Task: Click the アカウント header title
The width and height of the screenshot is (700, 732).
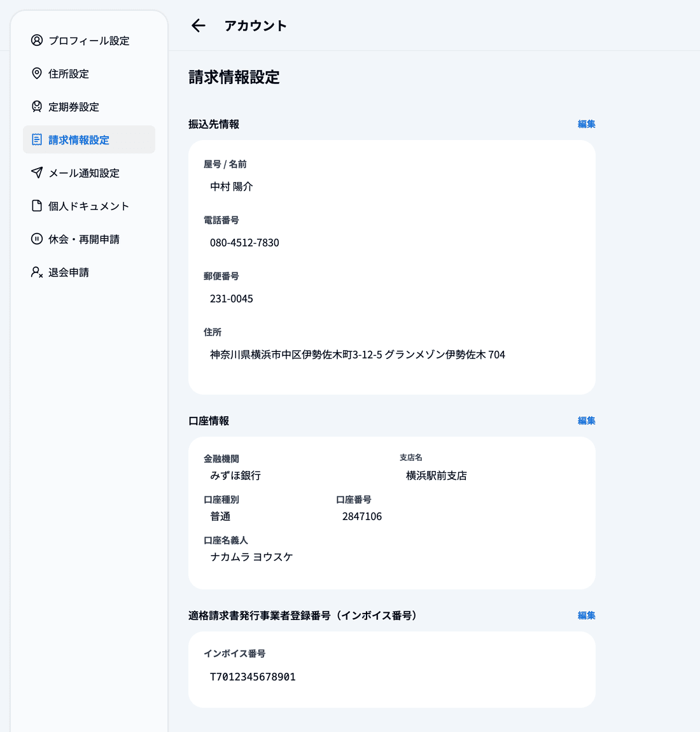Action: tap(255, 25)
